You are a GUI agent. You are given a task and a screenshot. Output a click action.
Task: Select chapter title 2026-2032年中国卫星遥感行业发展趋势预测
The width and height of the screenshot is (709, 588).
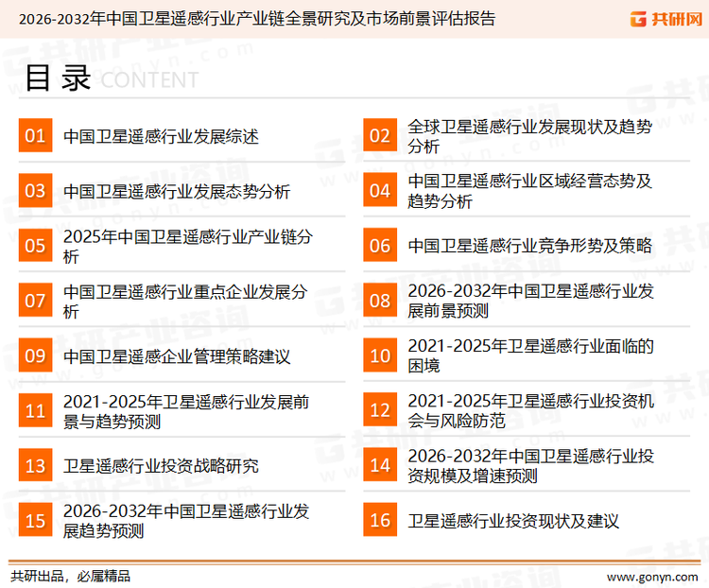tap(186, 521)
